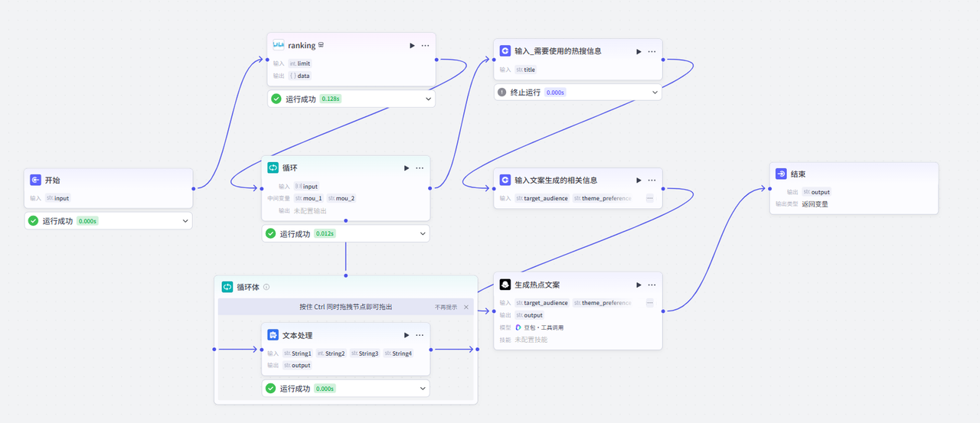Dismiss the Ctrl-drag hint with the X

pyautogui.click(x=466, y=307)
